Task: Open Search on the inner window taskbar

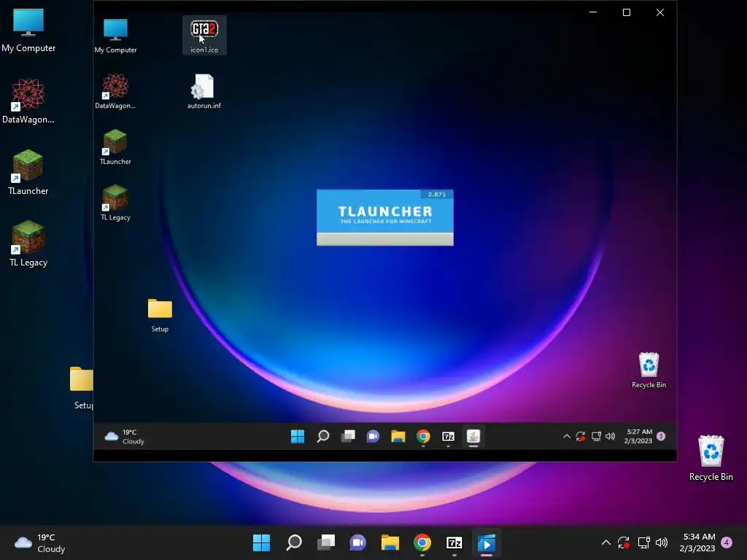Action: 323,436
